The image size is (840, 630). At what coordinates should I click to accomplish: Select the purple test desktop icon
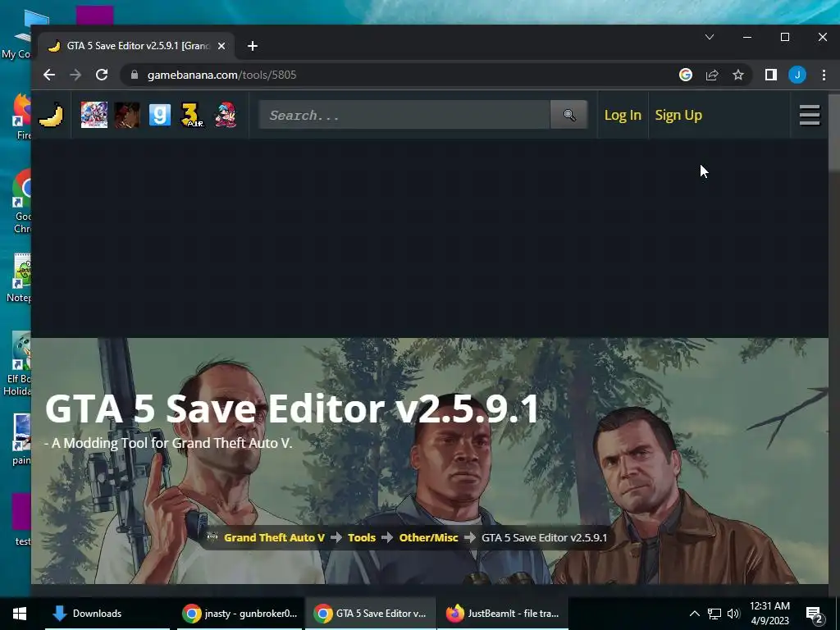(21, 519)
